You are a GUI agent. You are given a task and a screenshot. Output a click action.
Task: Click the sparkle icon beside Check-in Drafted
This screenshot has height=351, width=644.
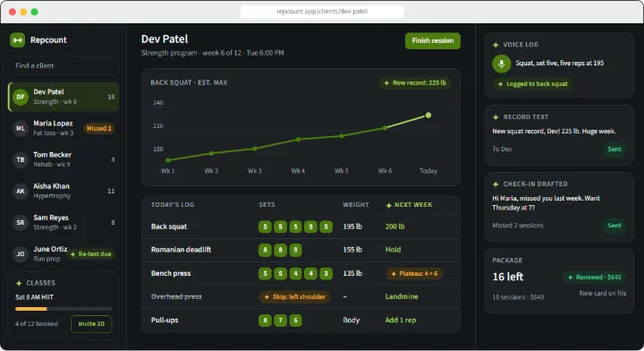pyautogui.click(x=496, y=184)
